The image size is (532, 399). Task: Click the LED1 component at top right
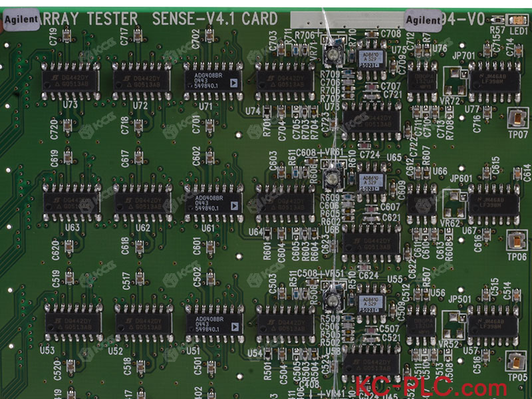tap(517, 20)
